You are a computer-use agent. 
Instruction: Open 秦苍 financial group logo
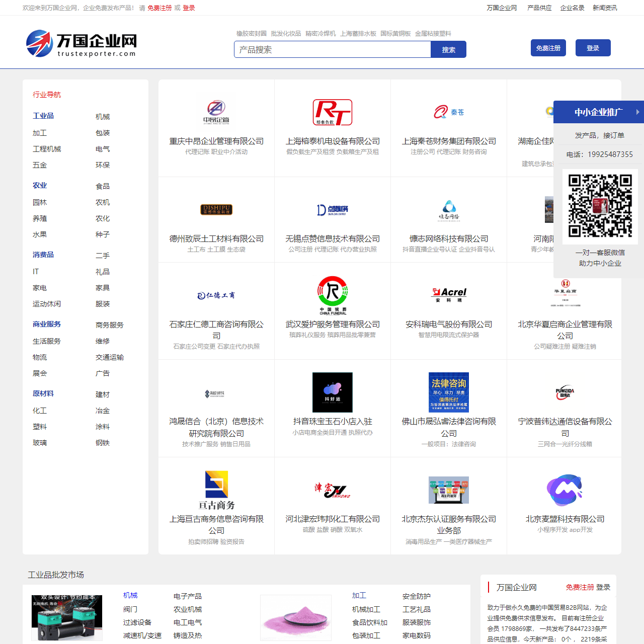[x=449, y=112]
